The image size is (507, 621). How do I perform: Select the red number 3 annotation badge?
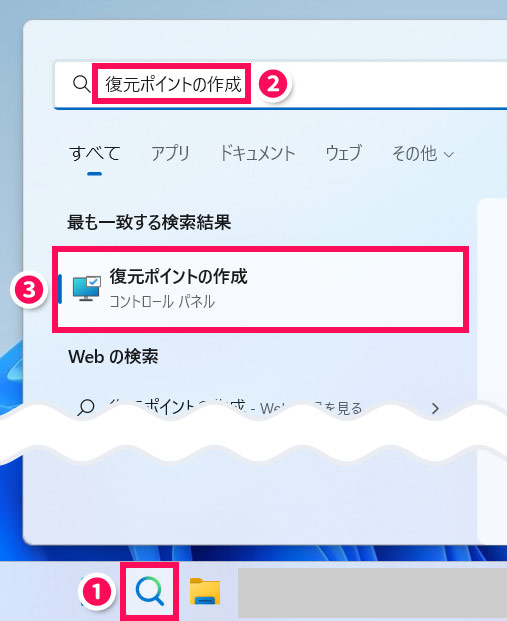click(29, 290)
